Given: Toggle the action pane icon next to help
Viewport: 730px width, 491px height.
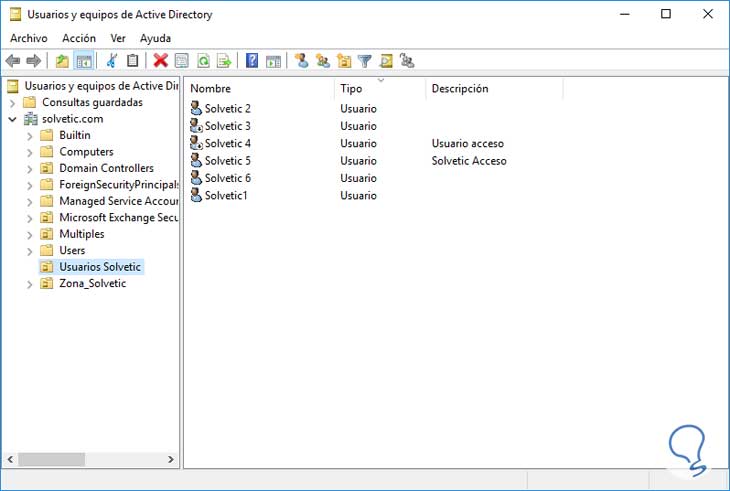Looking at the screenshot, I should pos(273,61).
